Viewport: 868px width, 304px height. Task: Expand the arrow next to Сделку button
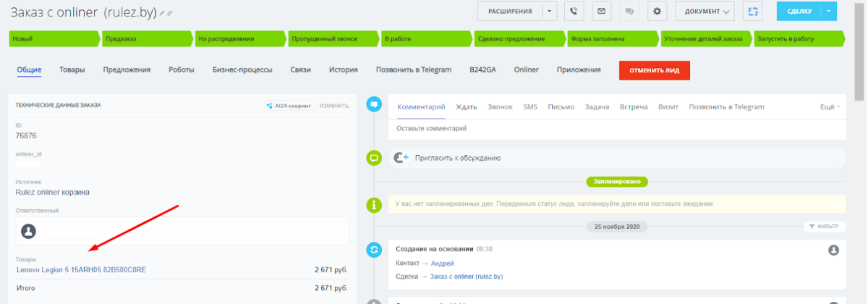pyautogui.click(x=829, y=12)
